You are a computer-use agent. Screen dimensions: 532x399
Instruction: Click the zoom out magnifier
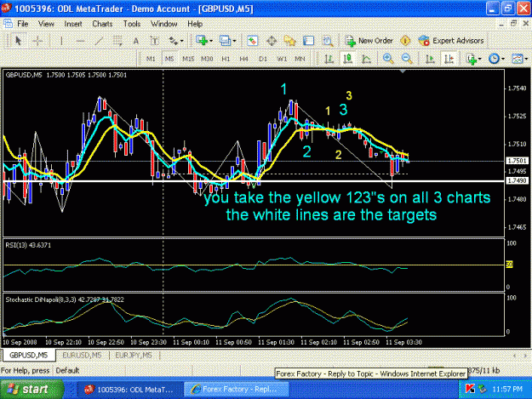[407, 59]
